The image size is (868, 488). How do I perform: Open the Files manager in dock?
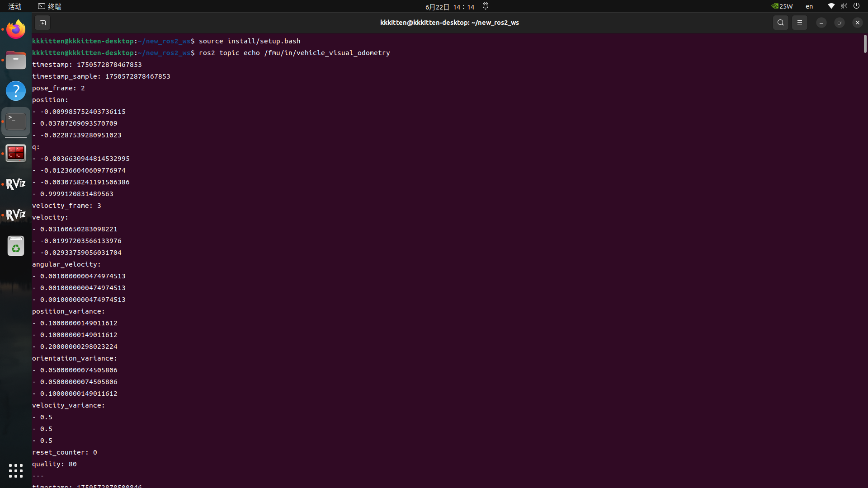[x=16, y=60]
